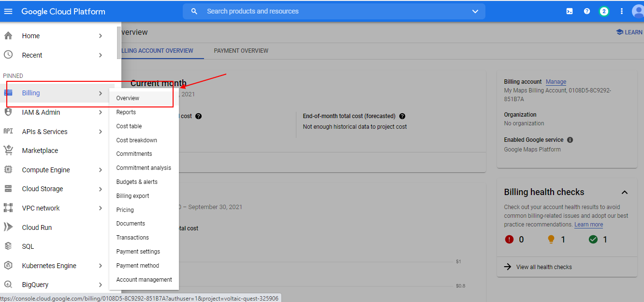Viewport: 644px width, 302px height.
Task: Click the Recent clock icon
Action: (x=8, y=55)
